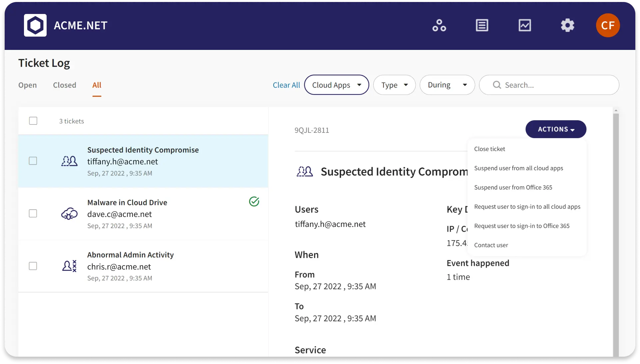Screen dimensions: 640x364
Task: Click the 3 tickets count label
Action: pos(72,121)
